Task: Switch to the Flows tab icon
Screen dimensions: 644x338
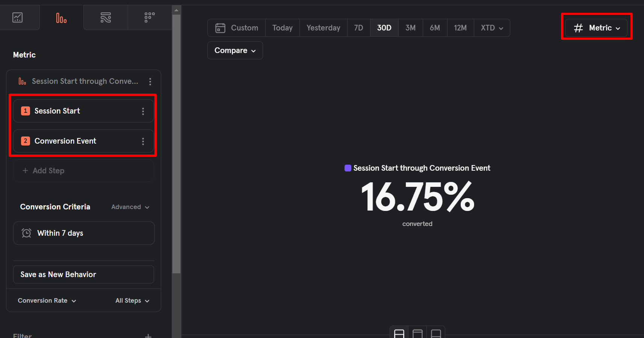Action: (x=106, y=18)
